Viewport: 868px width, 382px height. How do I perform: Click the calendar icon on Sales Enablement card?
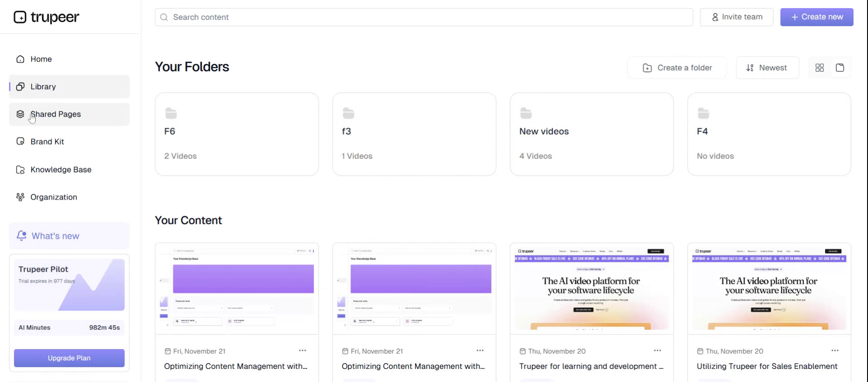point(700,351)
